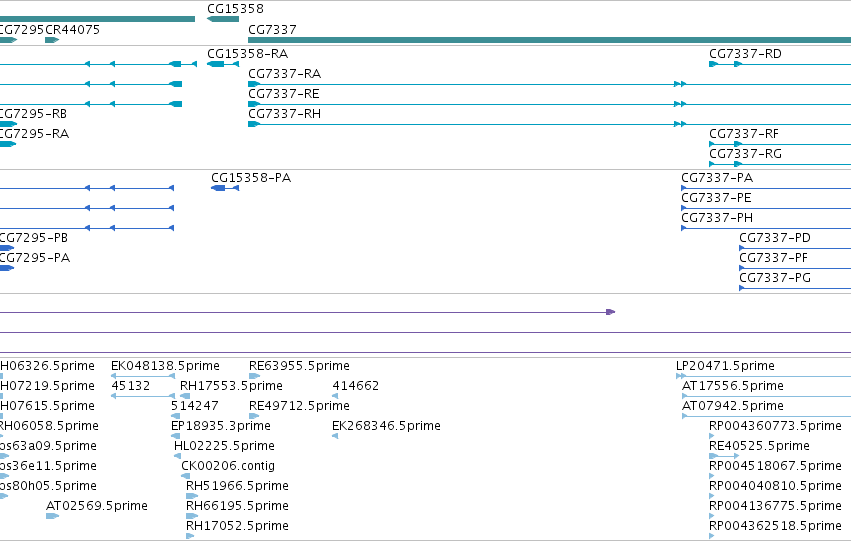851x541 pixels.
Task: Select the AT17556.5prime EST label
Action: pyautogui.click(x=733, y=386)
